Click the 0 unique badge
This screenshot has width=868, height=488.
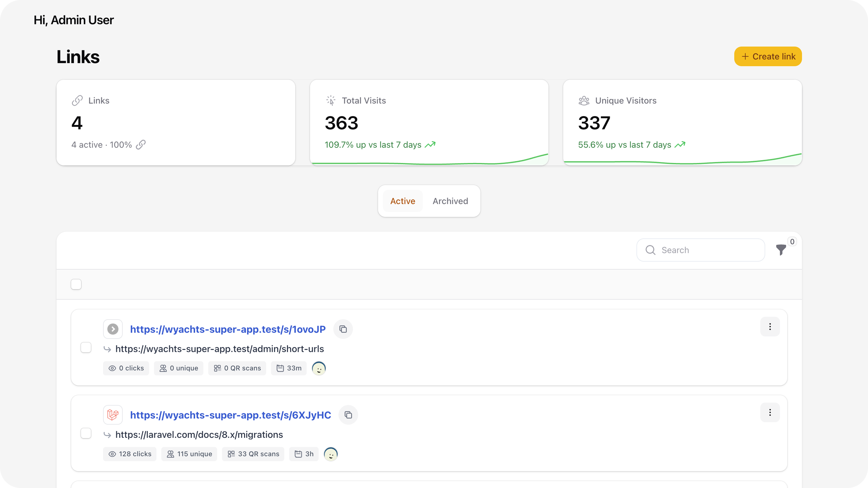[x=179, y=368]
